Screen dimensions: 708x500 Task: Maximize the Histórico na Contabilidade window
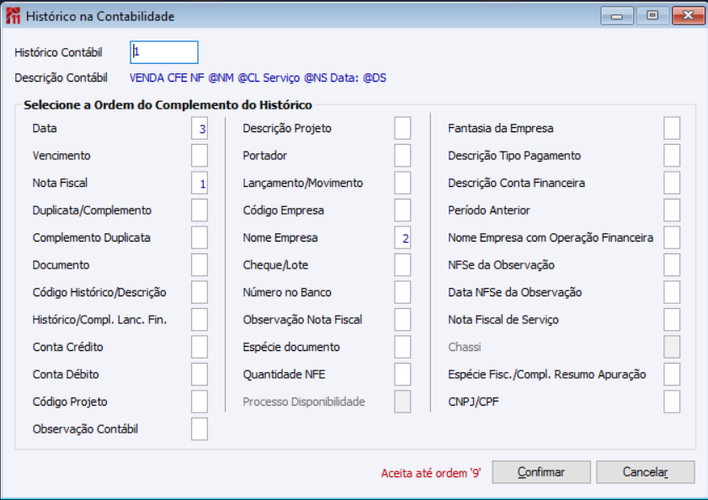tap(652, 16)
